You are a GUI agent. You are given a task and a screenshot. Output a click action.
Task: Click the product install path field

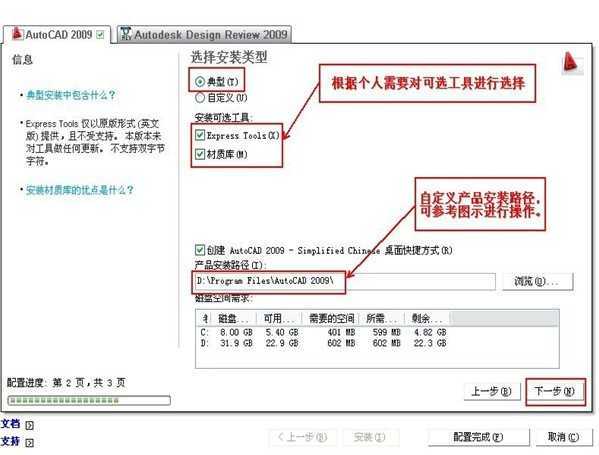pos(345,282)
